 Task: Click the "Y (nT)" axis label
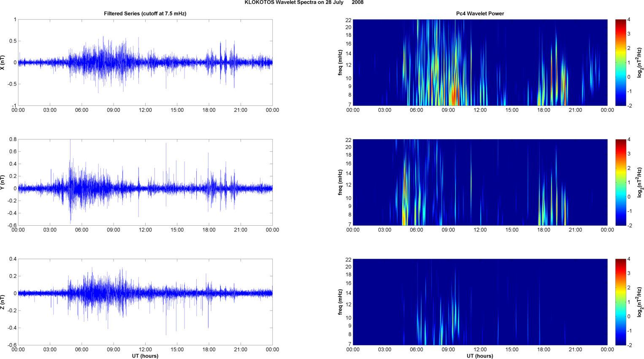[3, 182]
